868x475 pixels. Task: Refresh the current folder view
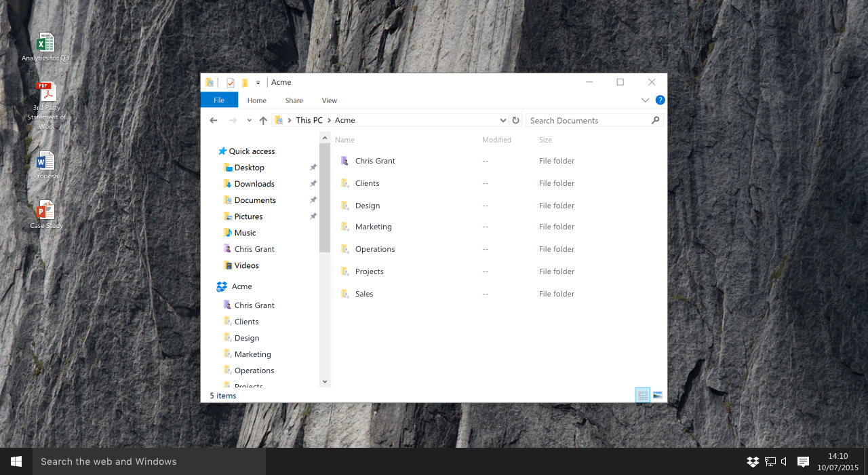[x=516, y=120]
